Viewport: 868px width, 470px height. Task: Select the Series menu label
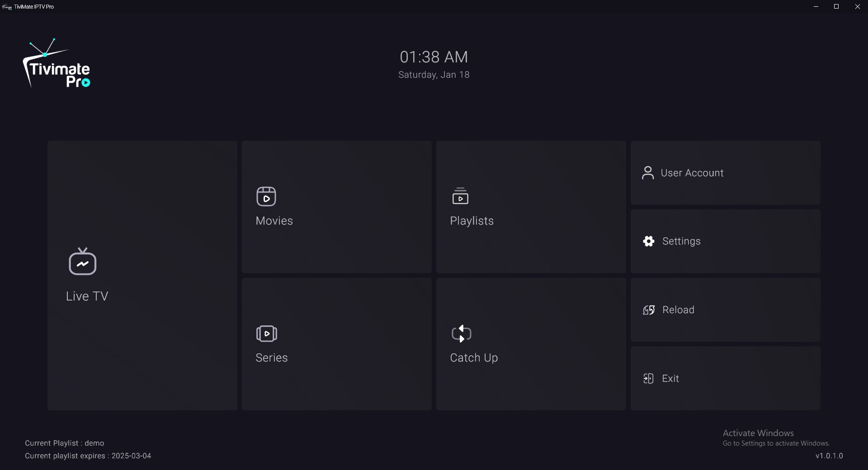click(272, 358)
